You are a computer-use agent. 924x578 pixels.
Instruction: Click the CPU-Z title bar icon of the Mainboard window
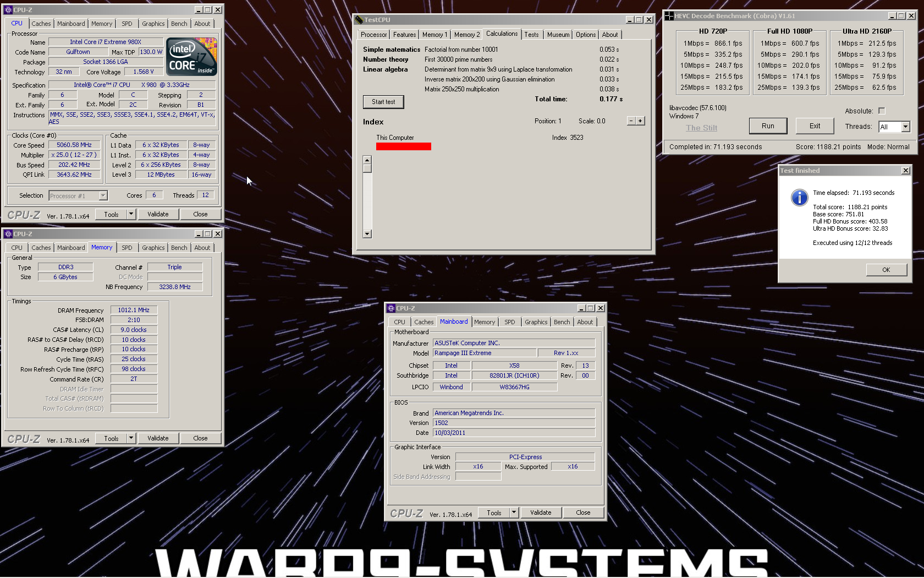[x=391, y=308]
